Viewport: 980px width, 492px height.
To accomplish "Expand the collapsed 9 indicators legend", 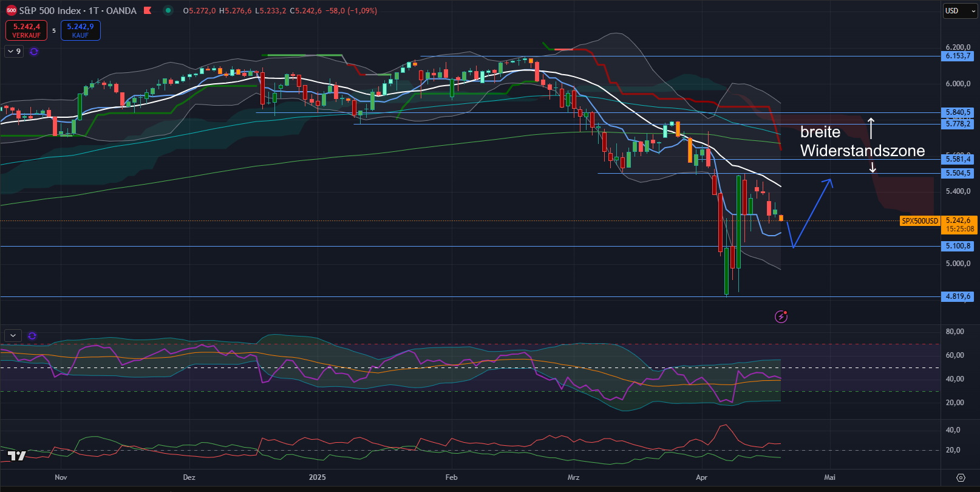I will click(14, 52).
